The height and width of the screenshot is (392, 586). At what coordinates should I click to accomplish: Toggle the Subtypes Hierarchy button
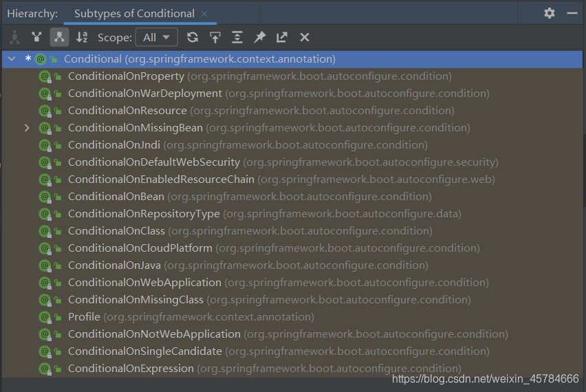point(59,37)
